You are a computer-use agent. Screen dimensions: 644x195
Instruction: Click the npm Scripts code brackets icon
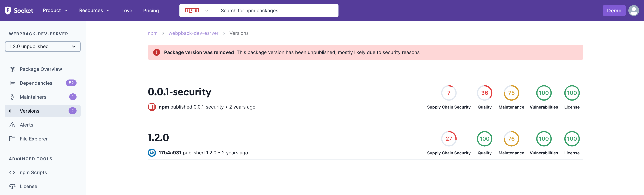pos(12,173)
